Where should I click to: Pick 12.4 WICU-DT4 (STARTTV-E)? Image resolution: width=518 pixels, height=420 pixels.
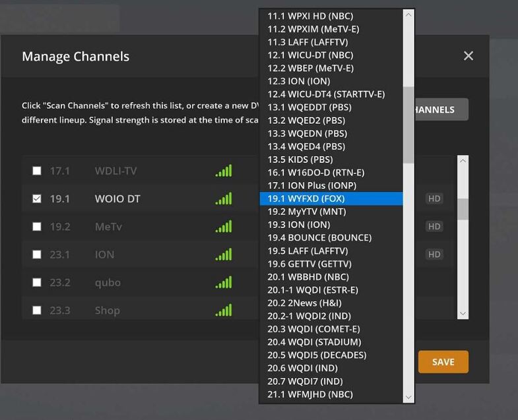331,94
